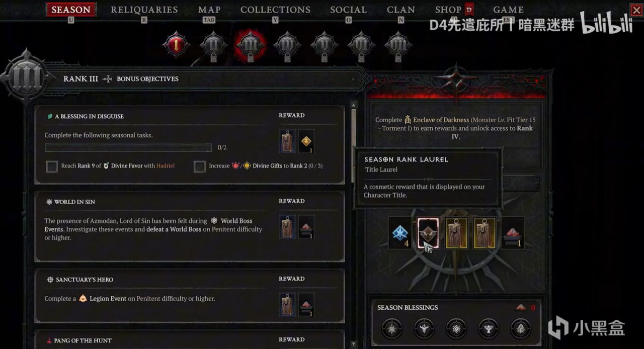The height and width of the screenshot is (349, 644).
Task: Click the Enclave of Darkness link text
Action: pyautogui.click(x=441, y=120)
